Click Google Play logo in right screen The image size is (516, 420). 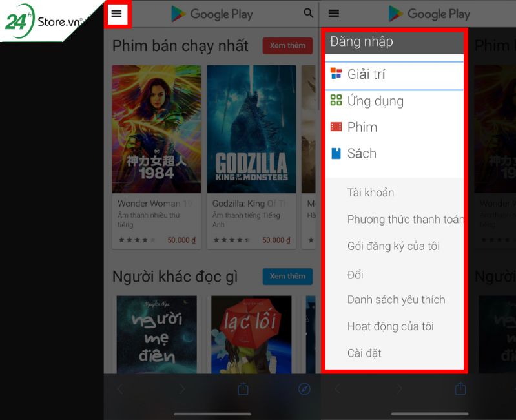429,14
